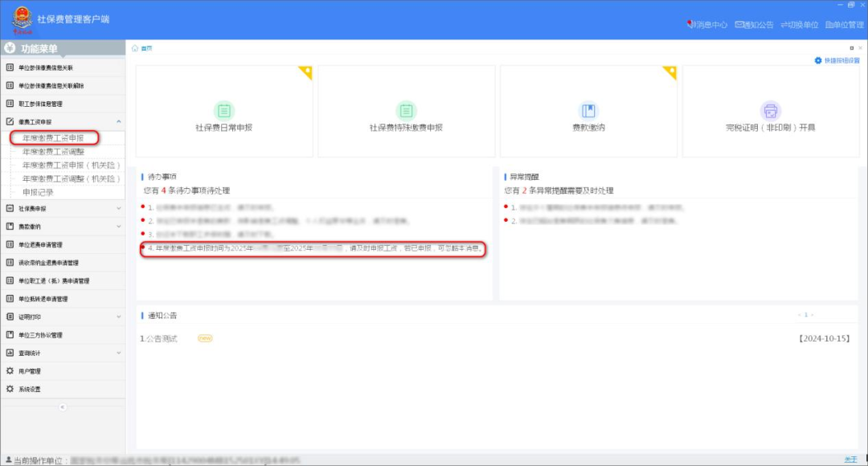The height and width of the screenshot is (466, 868).
Task: Open 完税证明（非印刷）开具 printer icon
Action: coord(770,111)
